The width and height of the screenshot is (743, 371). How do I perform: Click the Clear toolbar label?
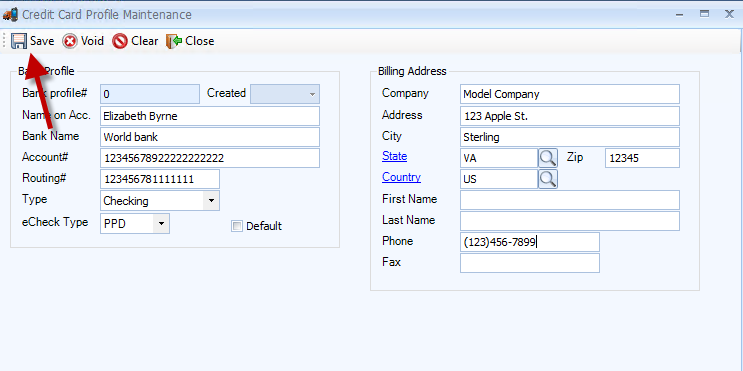point(145,41)
